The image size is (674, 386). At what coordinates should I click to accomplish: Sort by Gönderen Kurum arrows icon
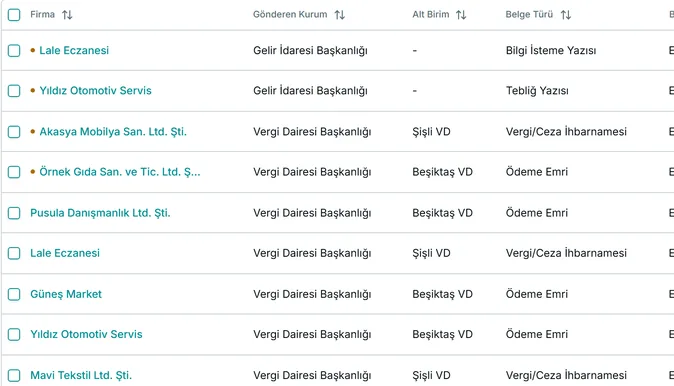pyautogui.click(x=340, y=15)
